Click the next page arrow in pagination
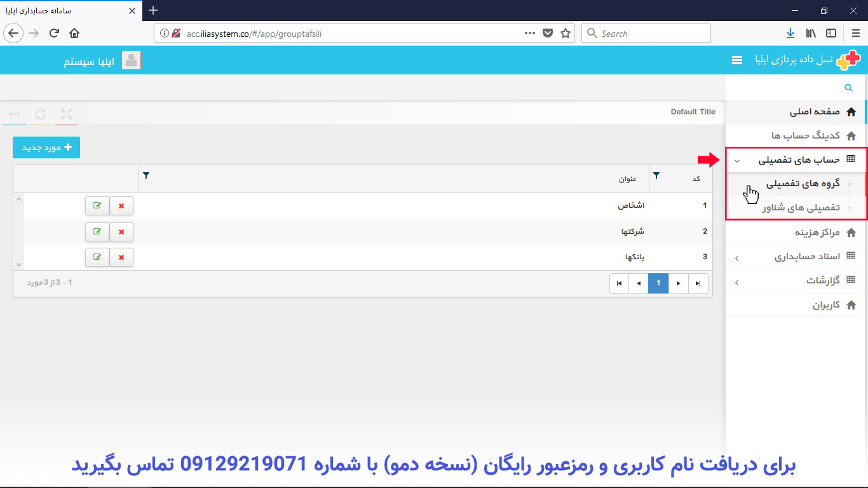 tap(678, 283)
